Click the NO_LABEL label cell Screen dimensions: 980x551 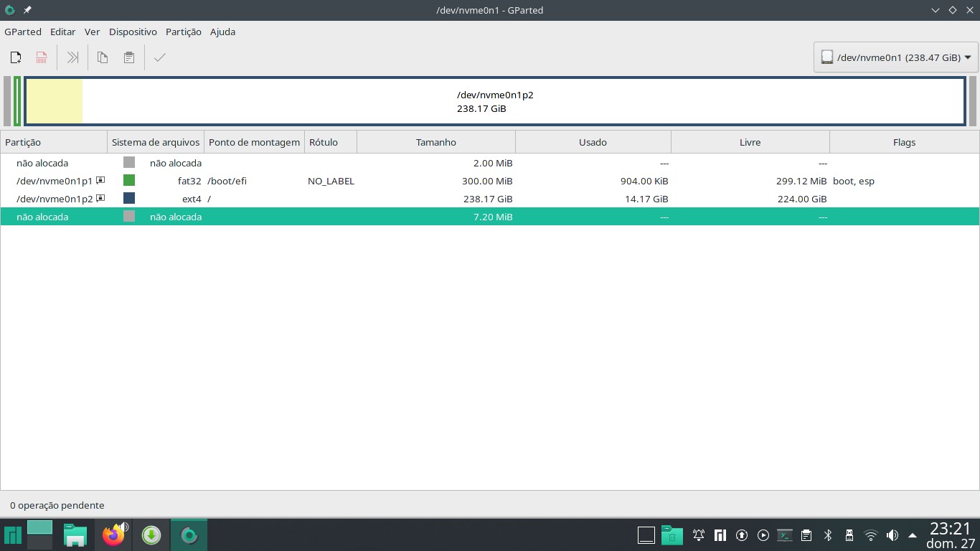[331, 181]
